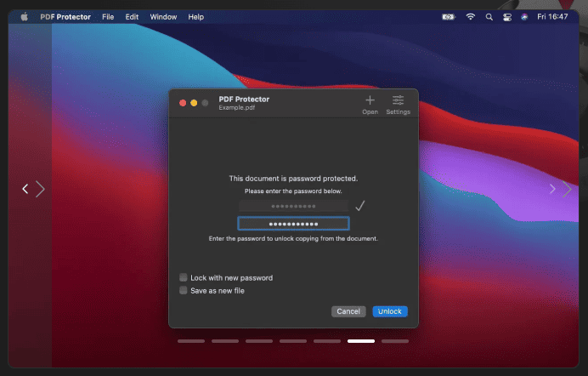Select the highlighted sixth slide indicator
Viewport: 588px width, 376px height.
(x=361, y=341)
